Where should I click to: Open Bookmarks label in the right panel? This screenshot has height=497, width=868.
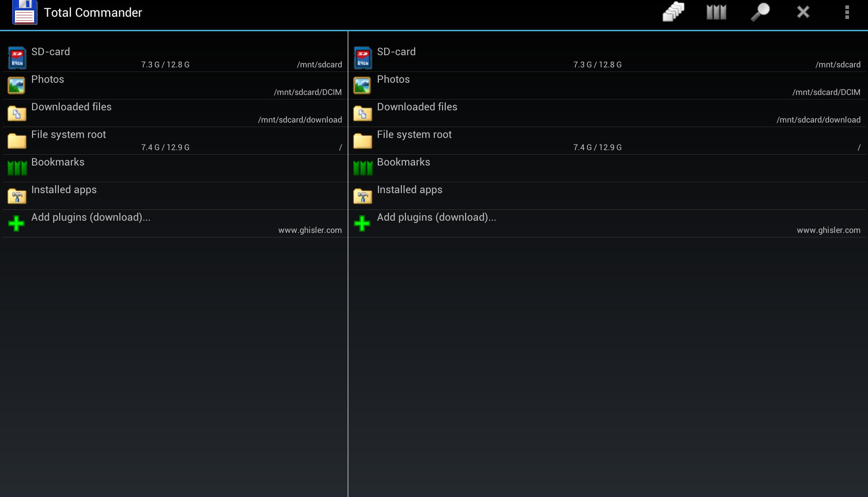(404, 162)
